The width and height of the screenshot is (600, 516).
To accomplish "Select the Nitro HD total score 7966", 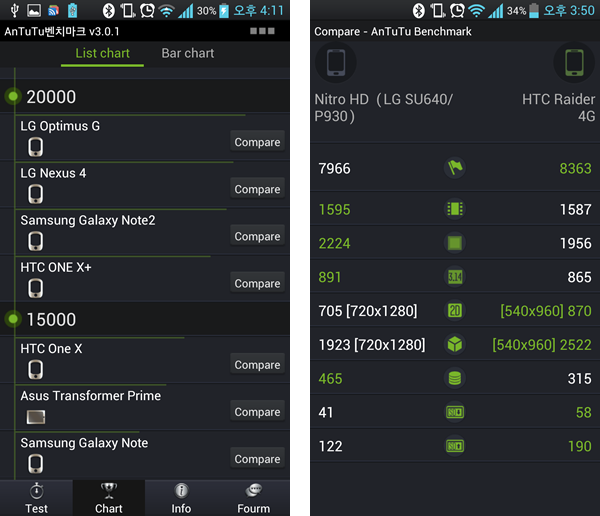I will pyautogui.click(x=334, y=168).
